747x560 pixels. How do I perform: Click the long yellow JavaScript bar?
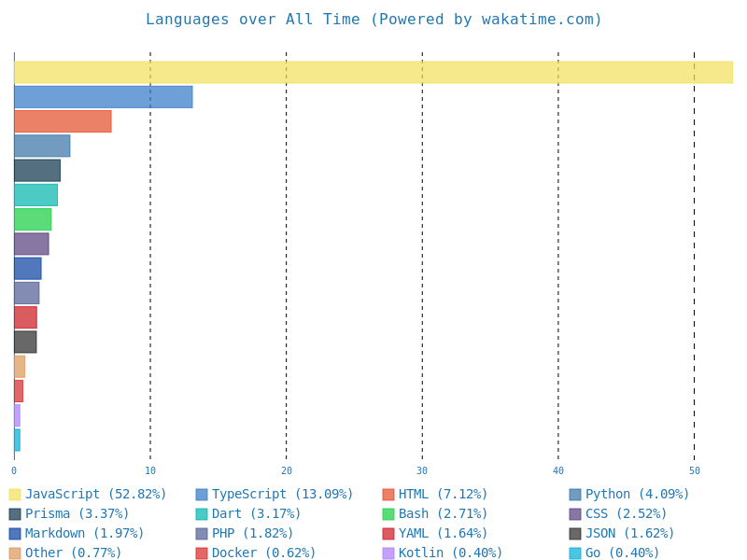coord(373,73)
